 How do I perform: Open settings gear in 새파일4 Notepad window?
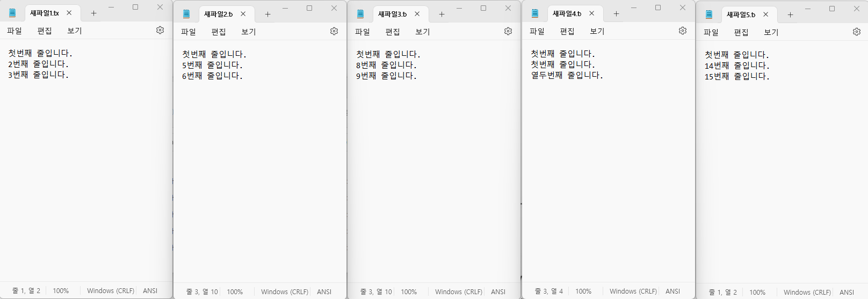[683, 31]
